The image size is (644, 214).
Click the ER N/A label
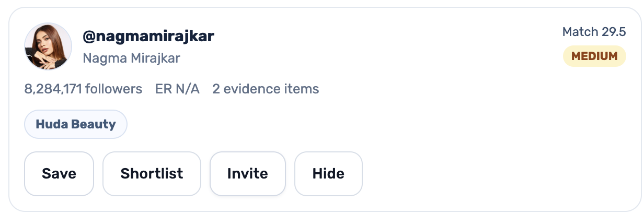pyautogui.click(x=177, y=89)
